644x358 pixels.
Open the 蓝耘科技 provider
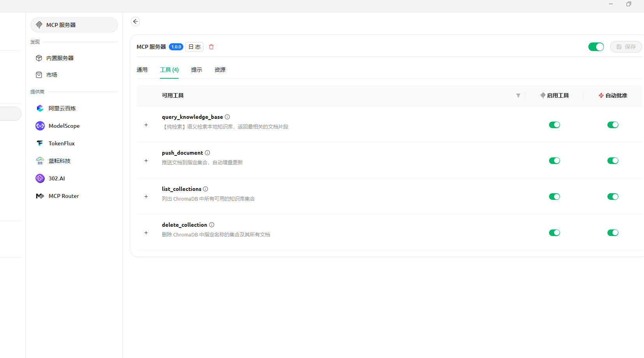click(x=74, y=161)
